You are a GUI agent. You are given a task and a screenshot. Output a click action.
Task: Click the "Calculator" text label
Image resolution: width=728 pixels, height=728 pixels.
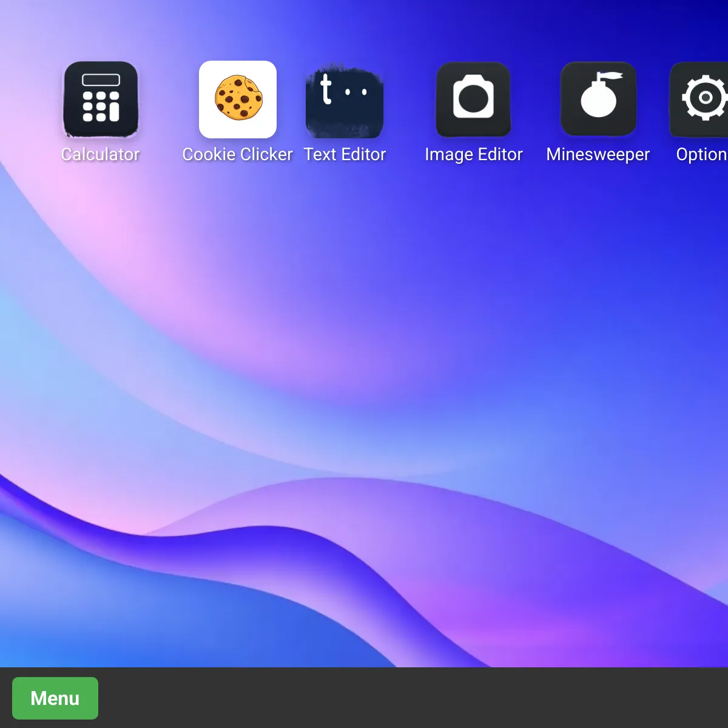pyautogui.click(x=101, y=155)
